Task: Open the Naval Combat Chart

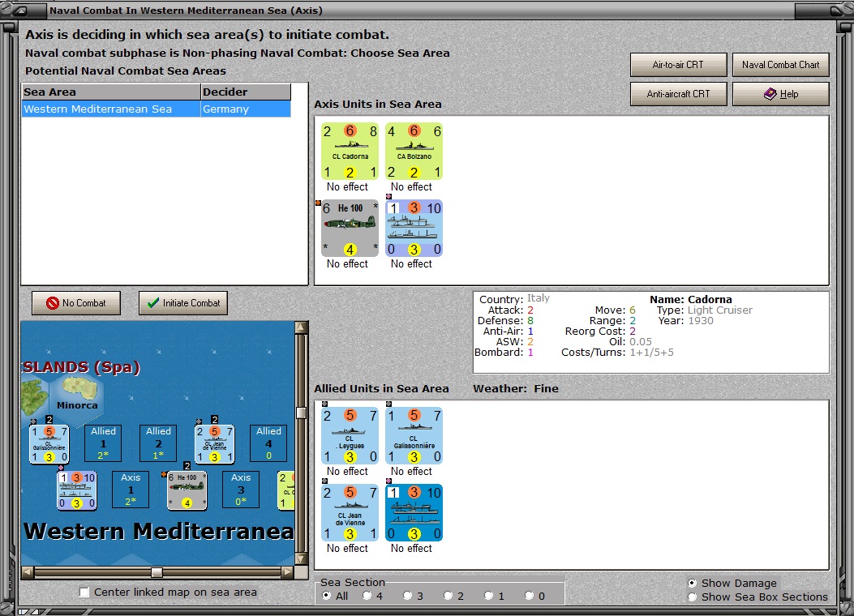Action: click(x=780, y=65)
